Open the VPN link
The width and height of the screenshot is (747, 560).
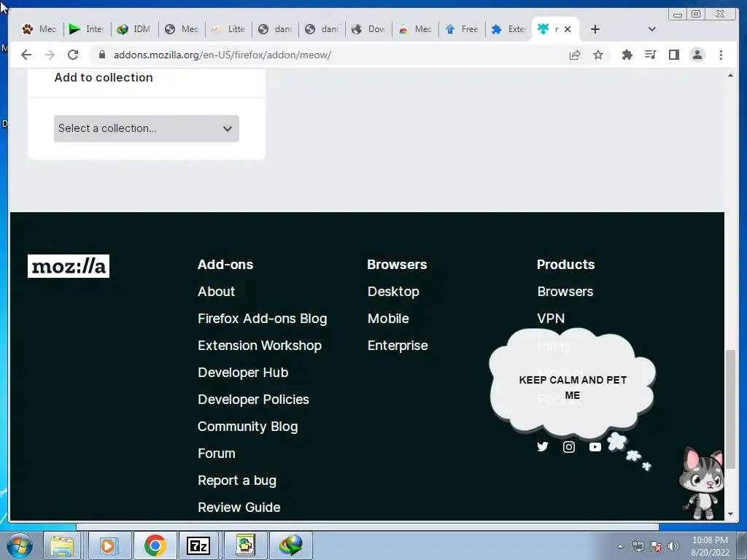tap(551, 319)
